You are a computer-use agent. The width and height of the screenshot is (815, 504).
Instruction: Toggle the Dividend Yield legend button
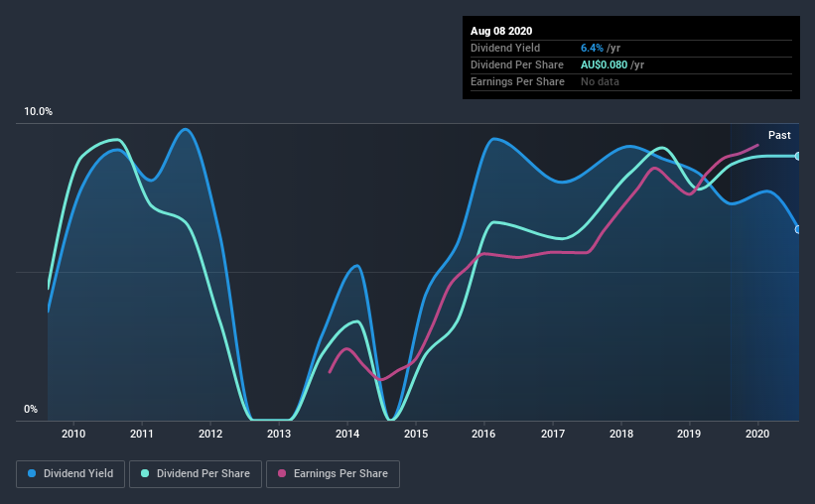point(70,474)
